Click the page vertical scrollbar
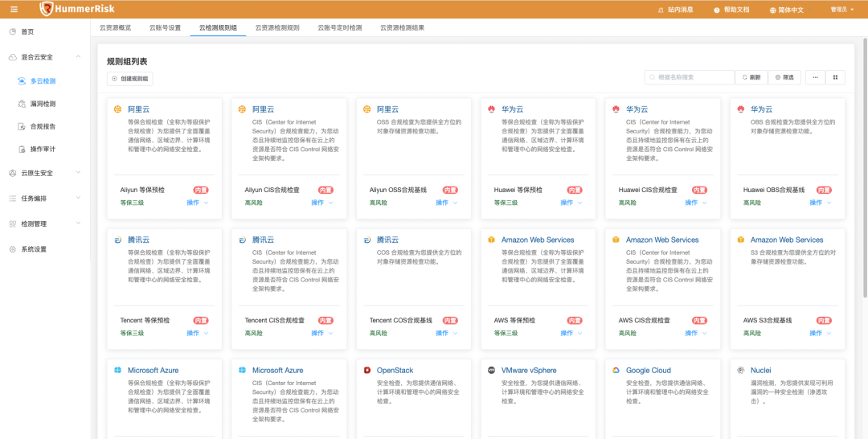The width and height of the screenshot is (868, 439). pos(865,166)
